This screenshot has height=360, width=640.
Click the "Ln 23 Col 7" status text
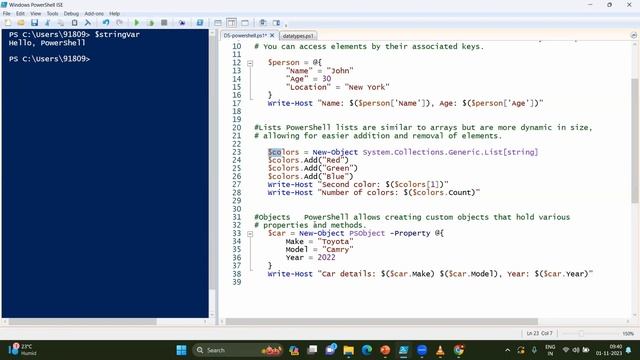point(539,333)
